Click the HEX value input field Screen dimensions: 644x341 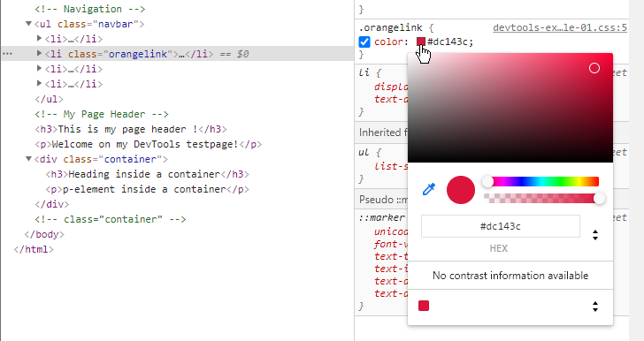click(501, 226)
